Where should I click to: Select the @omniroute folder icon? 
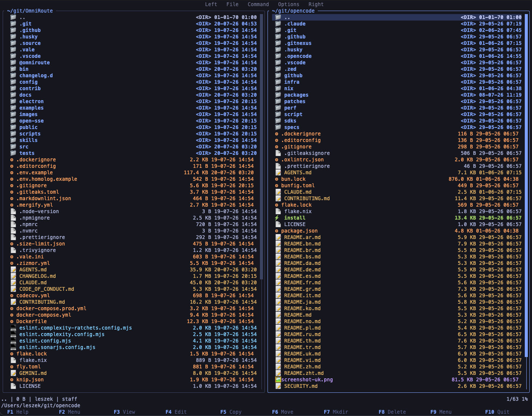pos(13,62)
